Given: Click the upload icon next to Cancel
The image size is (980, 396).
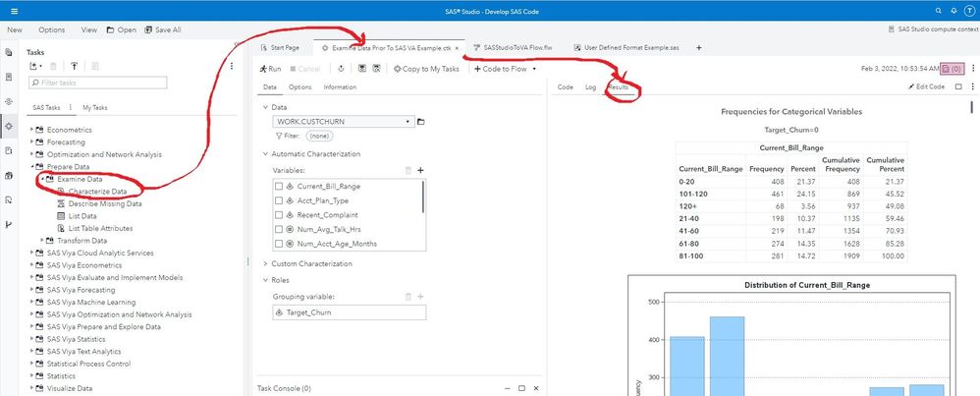Looking at the screenshot, I should click(342, 69).
